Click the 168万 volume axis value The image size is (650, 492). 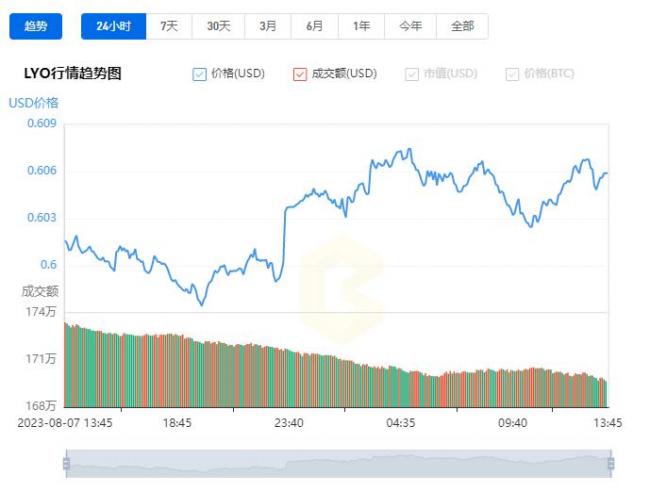(41, 406)
